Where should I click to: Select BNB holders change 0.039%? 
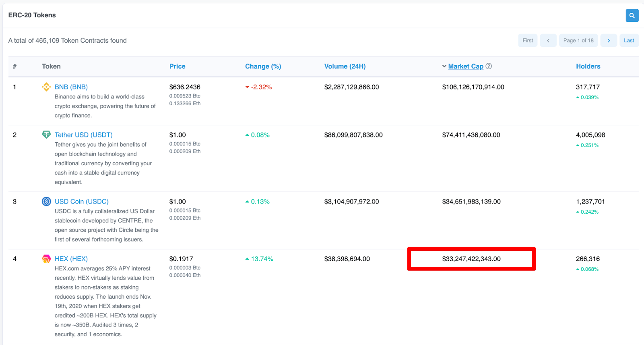point(590,98)
